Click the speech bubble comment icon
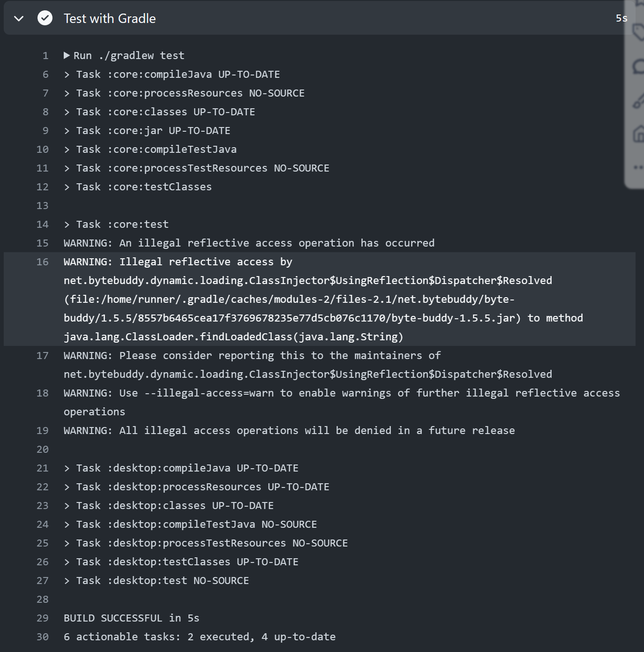 tap(638, 67)
